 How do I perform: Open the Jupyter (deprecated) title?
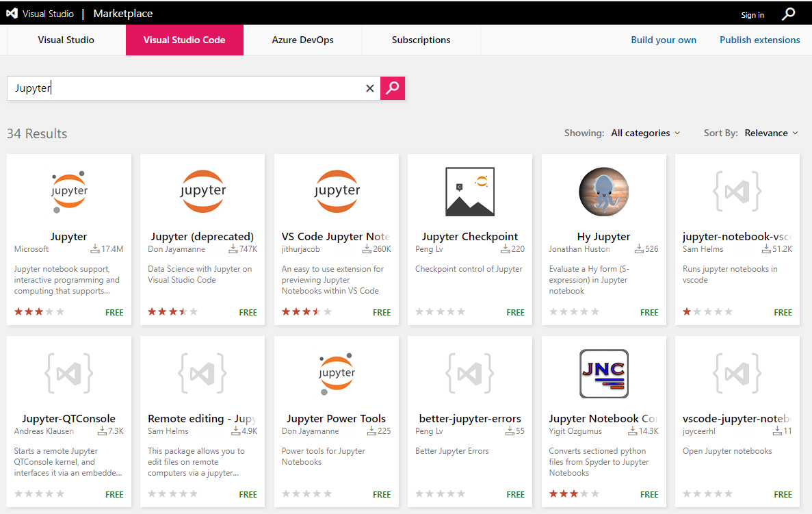(x=202, y=236)
